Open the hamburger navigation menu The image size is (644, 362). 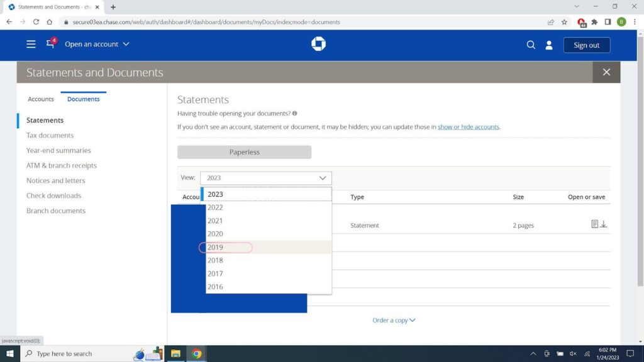point(31,45)
